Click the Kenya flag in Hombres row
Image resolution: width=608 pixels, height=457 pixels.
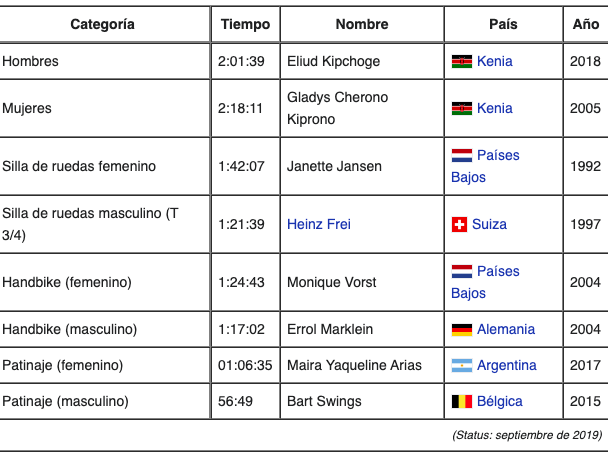pyautogui.click(x=461, y=61)
